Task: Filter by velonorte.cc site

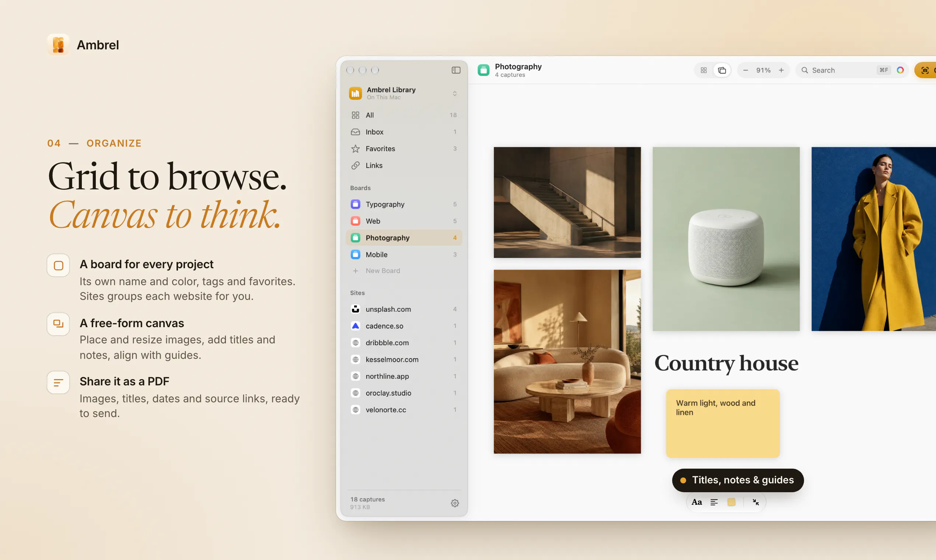Action: click(404, 410)
